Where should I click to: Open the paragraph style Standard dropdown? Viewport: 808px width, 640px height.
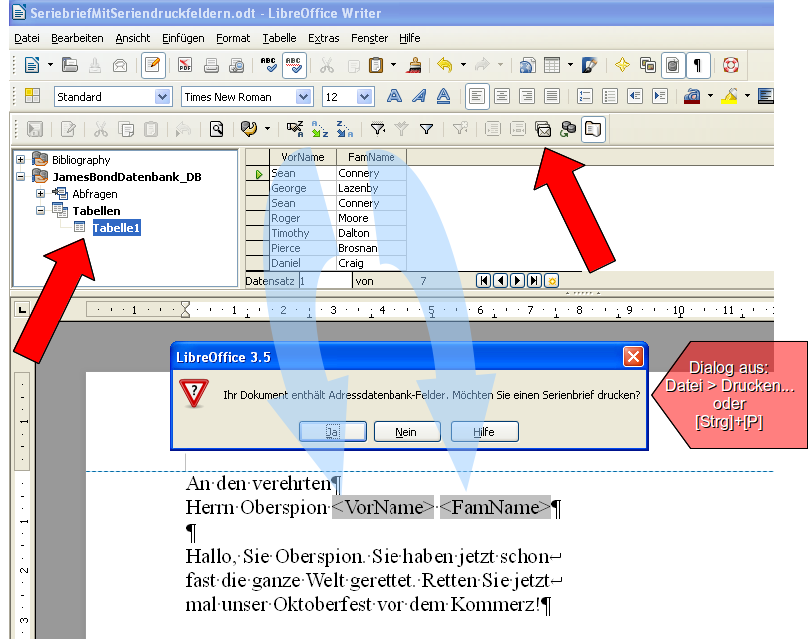(162, 96)
